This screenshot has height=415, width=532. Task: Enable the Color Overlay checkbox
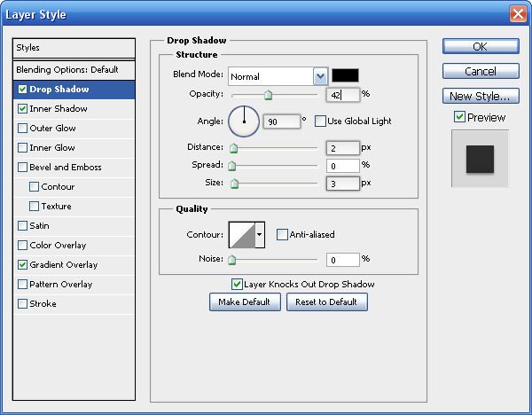23,246
